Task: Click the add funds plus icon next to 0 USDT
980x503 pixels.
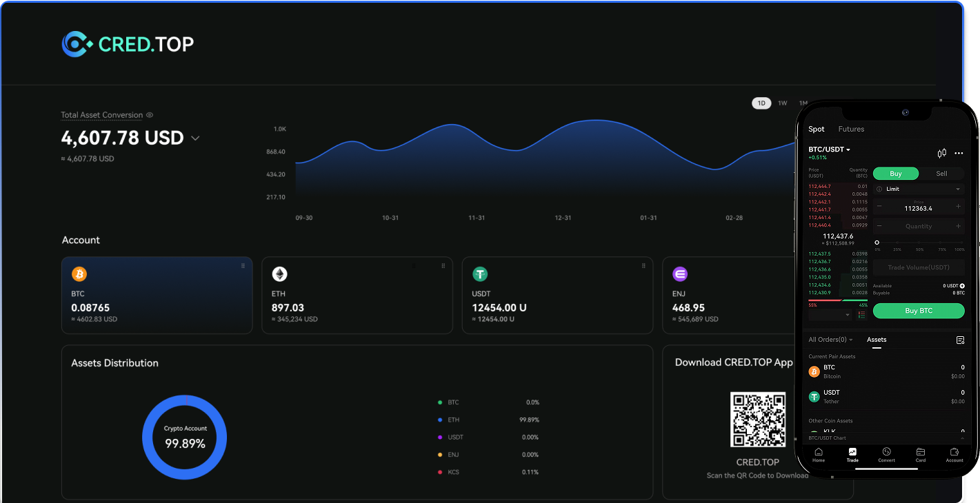Action: pos(962,285)
